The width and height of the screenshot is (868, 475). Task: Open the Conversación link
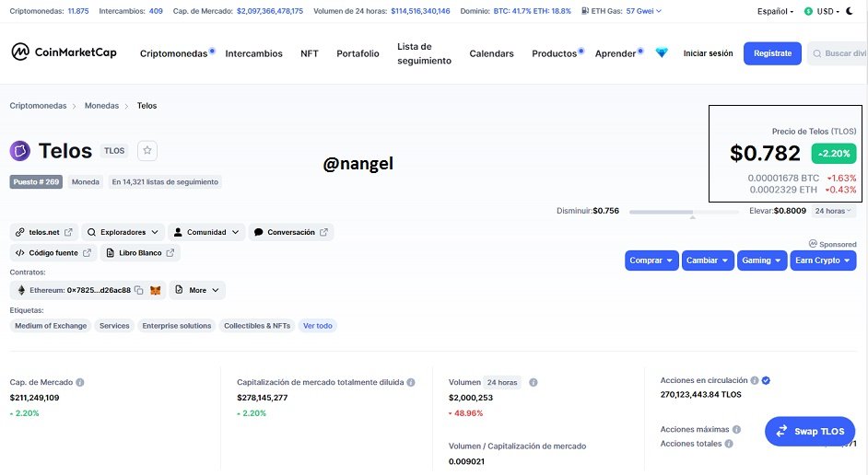[290, 232]
